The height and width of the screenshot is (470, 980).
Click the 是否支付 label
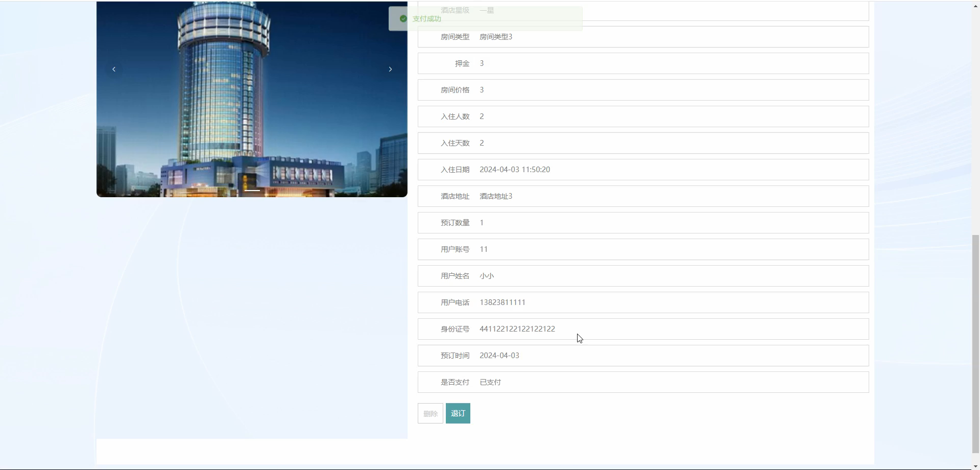coord(455,382)
